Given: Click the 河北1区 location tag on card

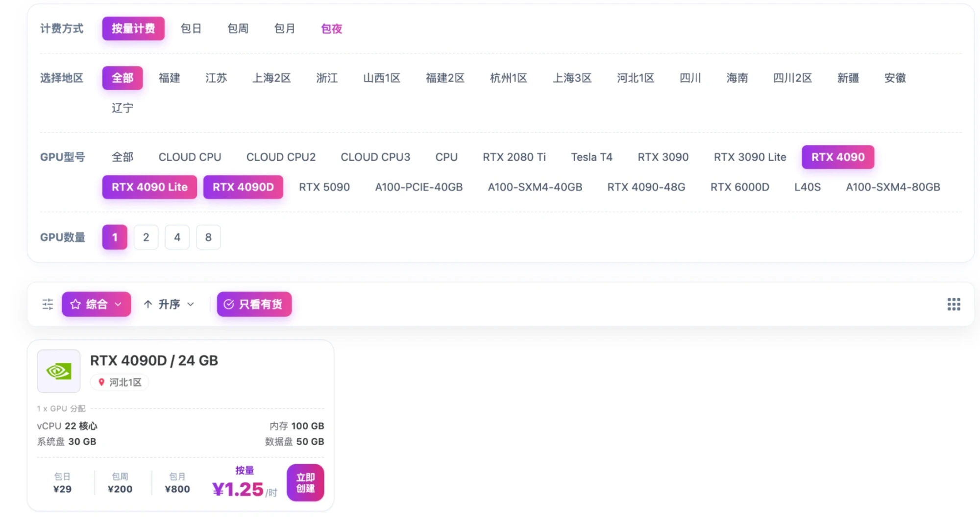Looking at the screenshot, I should coord(120,382).
